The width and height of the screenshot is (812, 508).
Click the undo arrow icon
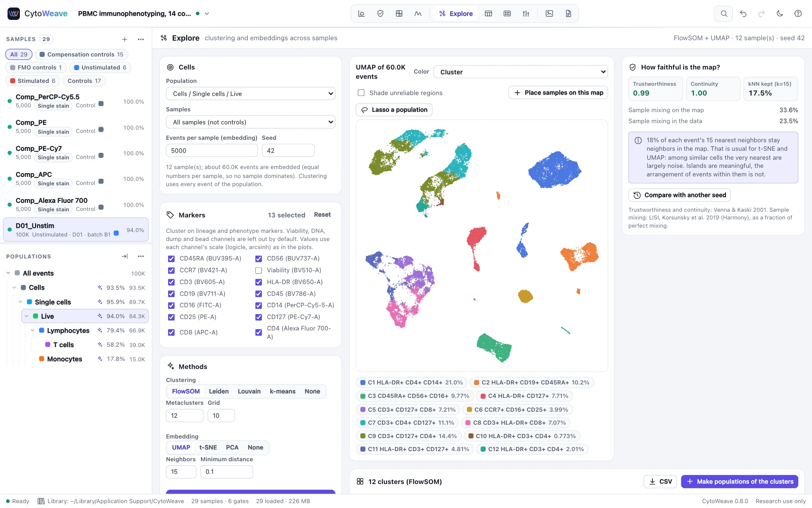point(743,14)
